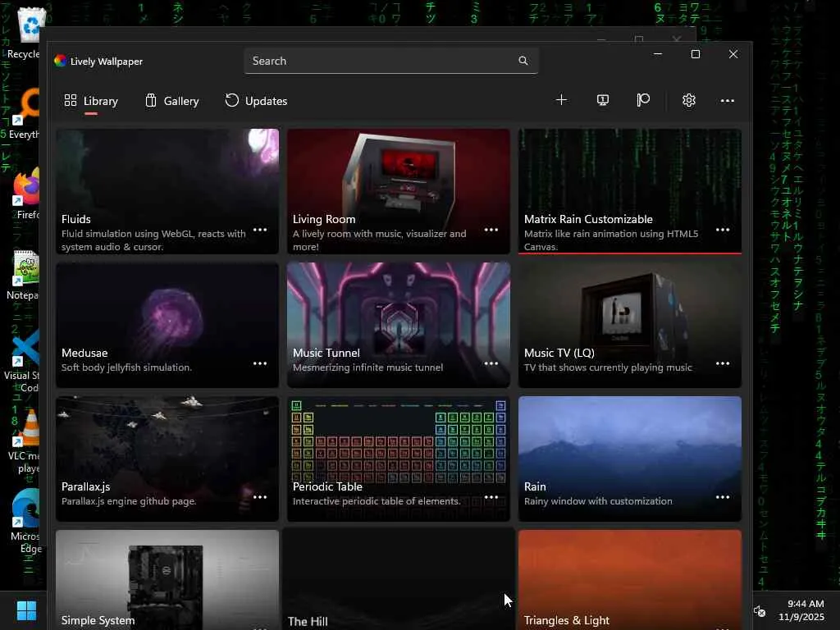
Task: Switch to the Updates tab
Action: tap(256, 101)
